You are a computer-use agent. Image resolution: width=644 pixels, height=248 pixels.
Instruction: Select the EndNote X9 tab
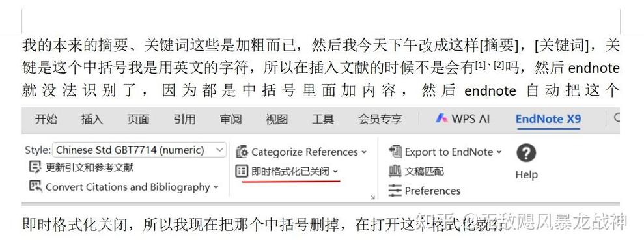tap(548, 119)
